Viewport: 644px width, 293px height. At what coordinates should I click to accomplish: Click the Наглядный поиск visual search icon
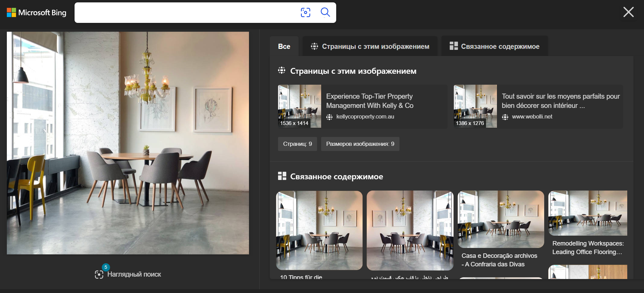(99, 274)
